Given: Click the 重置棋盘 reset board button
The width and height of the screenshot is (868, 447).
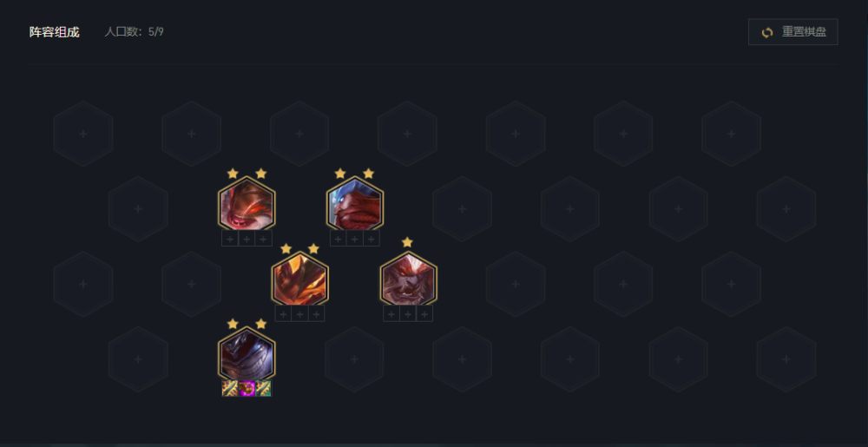Looking at the screenshot, I should coord(792,32).
